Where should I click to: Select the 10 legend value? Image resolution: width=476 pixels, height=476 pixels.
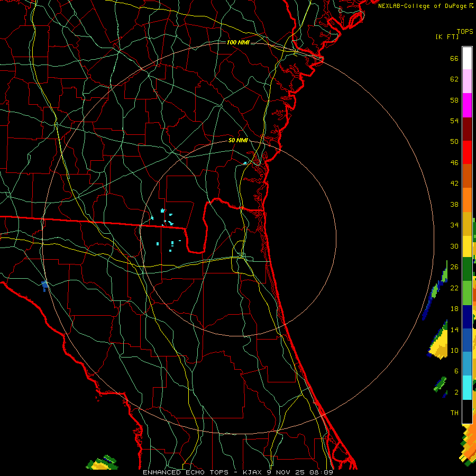point(454,350)
